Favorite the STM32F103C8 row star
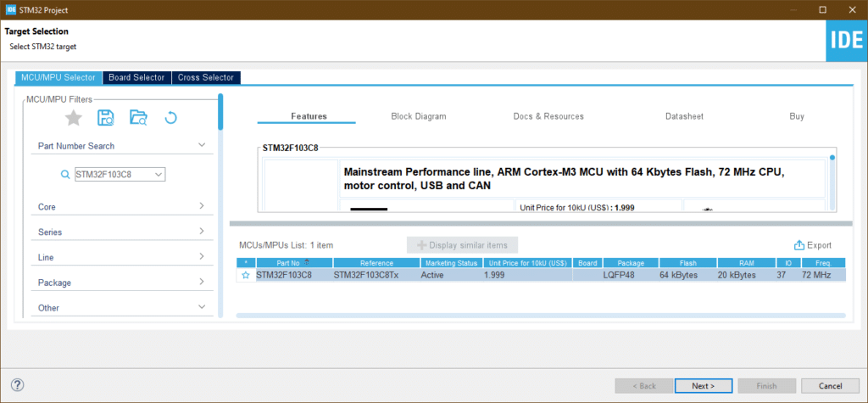Image resolution: width=868 pixels, height=403 pixels. 246,275
